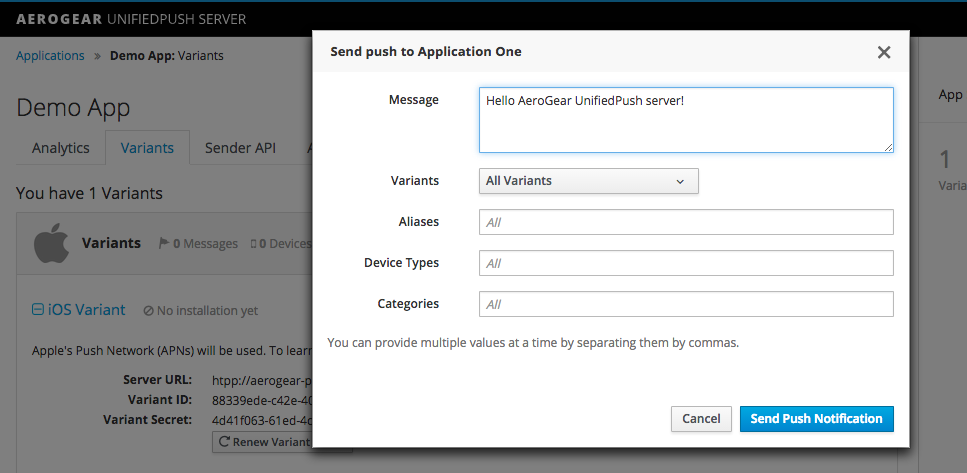Click the Apple logo icon
Screen dimensions: 967x473
pos(50,243)
